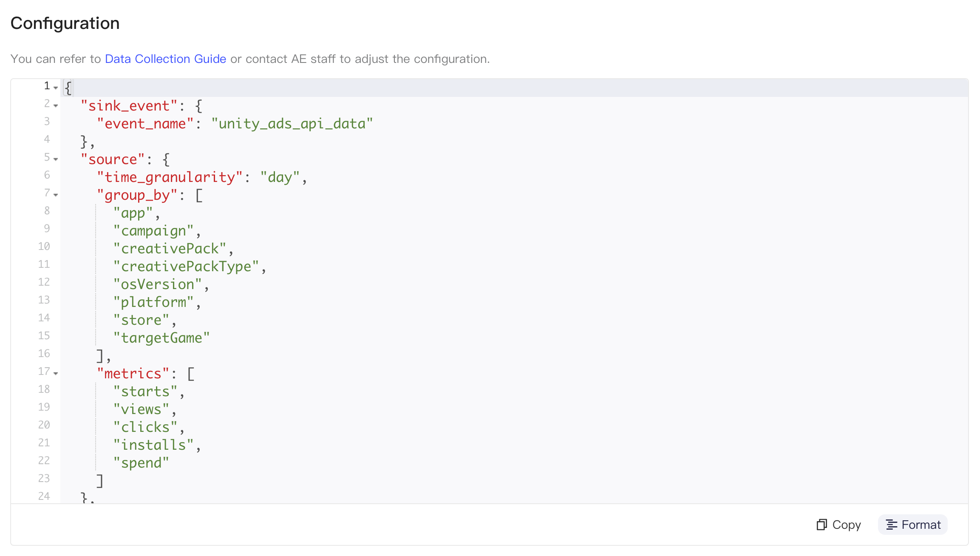This screenshot has height=556, width=980.
Task: Click the "views" metric
Action: tap(141, 409)
